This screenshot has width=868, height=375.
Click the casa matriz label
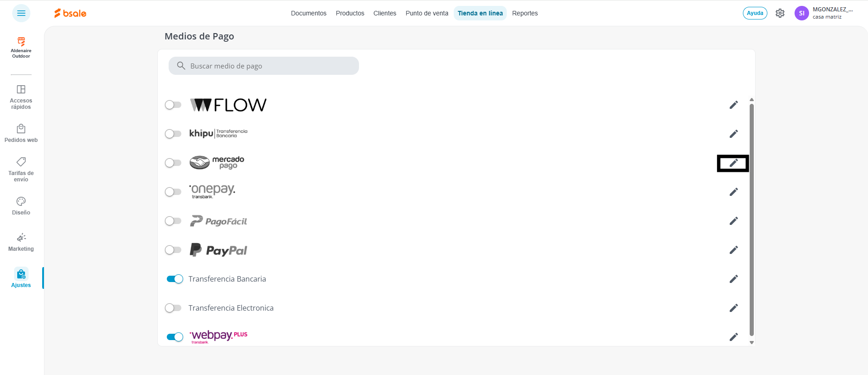[x=827, y=17]
